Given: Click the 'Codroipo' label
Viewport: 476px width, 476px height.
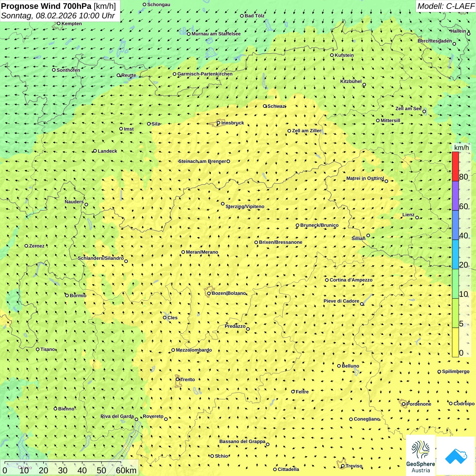Looking at the screenshot, I should tap(464, 404).
